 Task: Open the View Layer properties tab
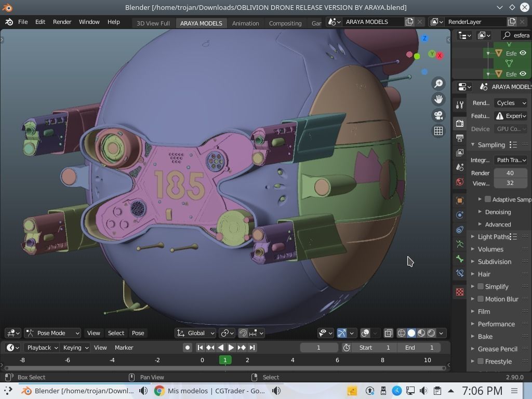(460, 152)
